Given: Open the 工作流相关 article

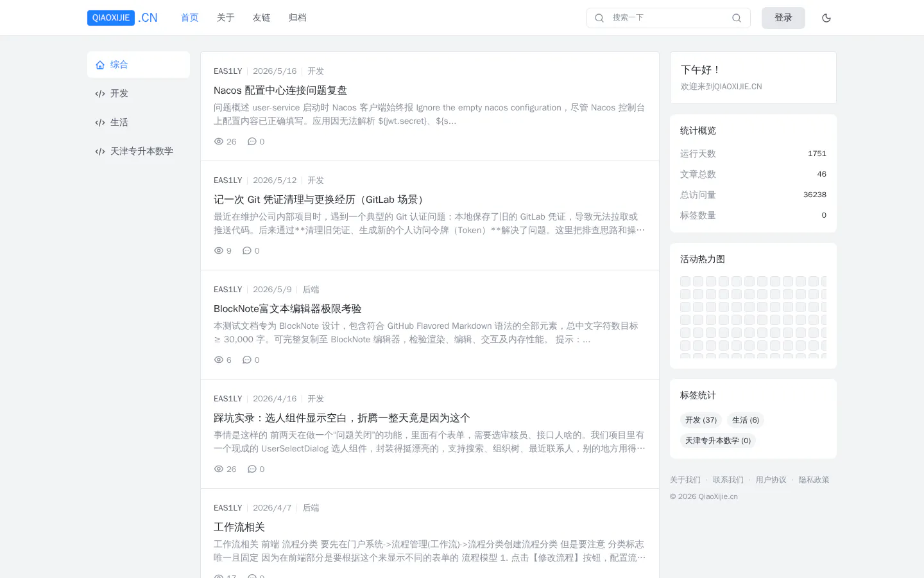Looking at the screenshot, I should [239, 527].
